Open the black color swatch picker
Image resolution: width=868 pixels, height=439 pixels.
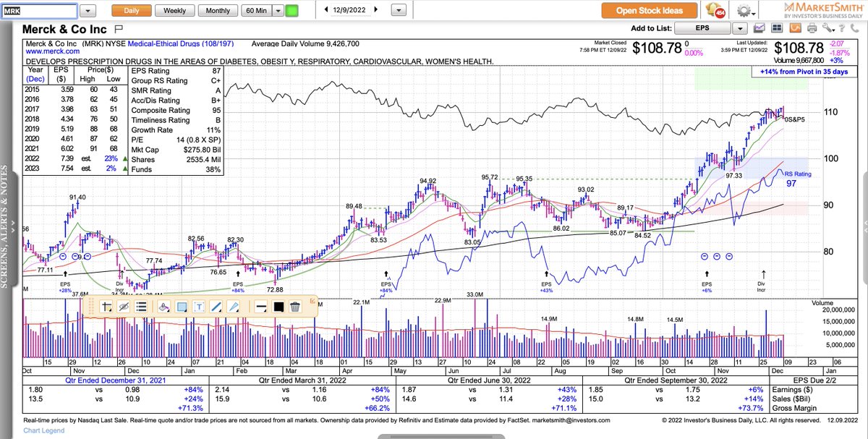click(278, 307)
